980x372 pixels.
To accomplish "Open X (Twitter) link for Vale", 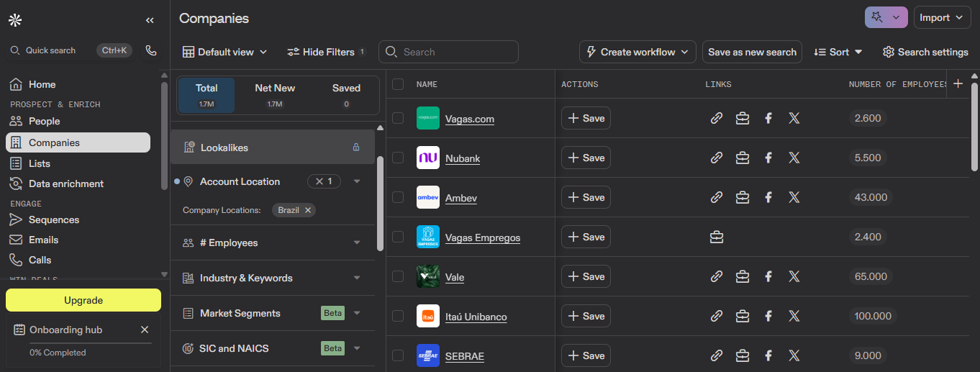I will 794,276.
